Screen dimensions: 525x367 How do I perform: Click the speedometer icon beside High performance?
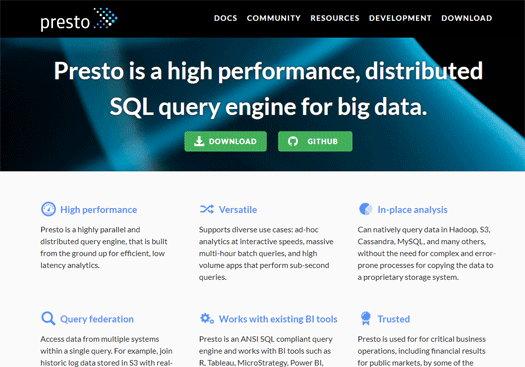(48, 209)
